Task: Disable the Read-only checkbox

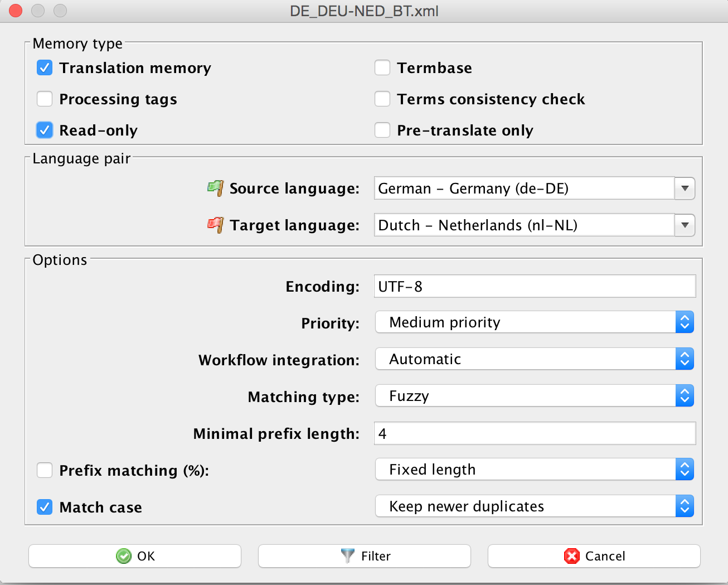Action: (x=45, y=130)
